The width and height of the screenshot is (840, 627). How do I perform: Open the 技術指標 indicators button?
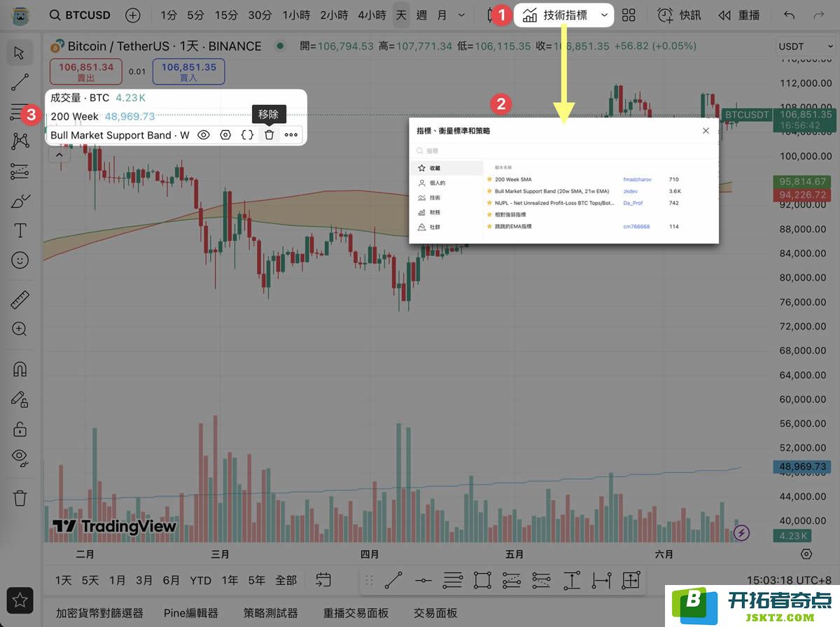(x=556, y=15)
